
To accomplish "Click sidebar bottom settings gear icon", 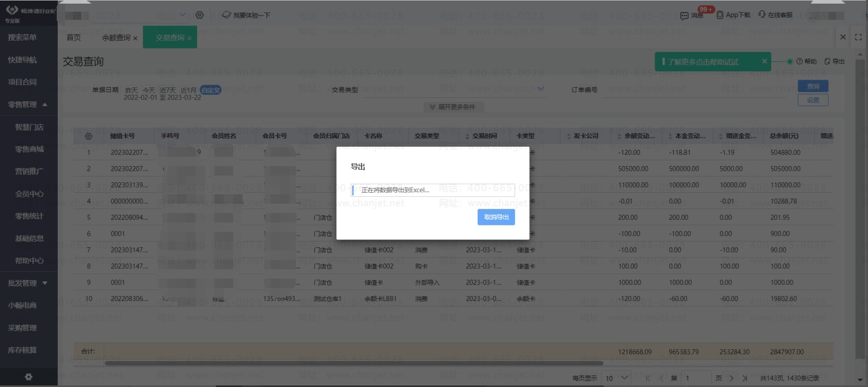I will tap(29, 377).
